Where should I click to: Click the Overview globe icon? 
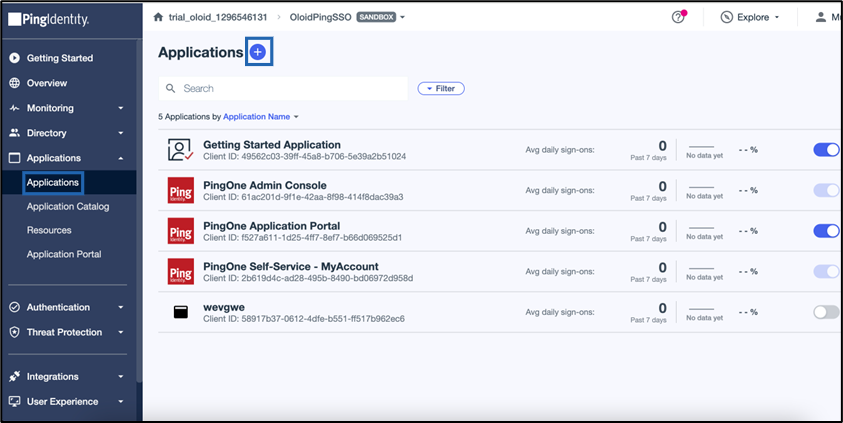(15, 83)
